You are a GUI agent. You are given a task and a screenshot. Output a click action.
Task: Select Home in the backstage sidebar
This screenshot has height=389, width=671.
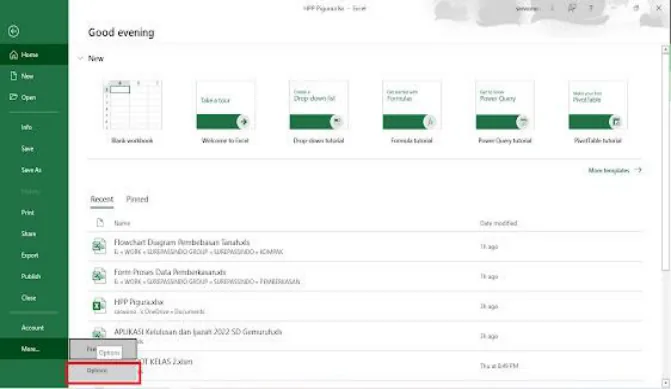34,55
